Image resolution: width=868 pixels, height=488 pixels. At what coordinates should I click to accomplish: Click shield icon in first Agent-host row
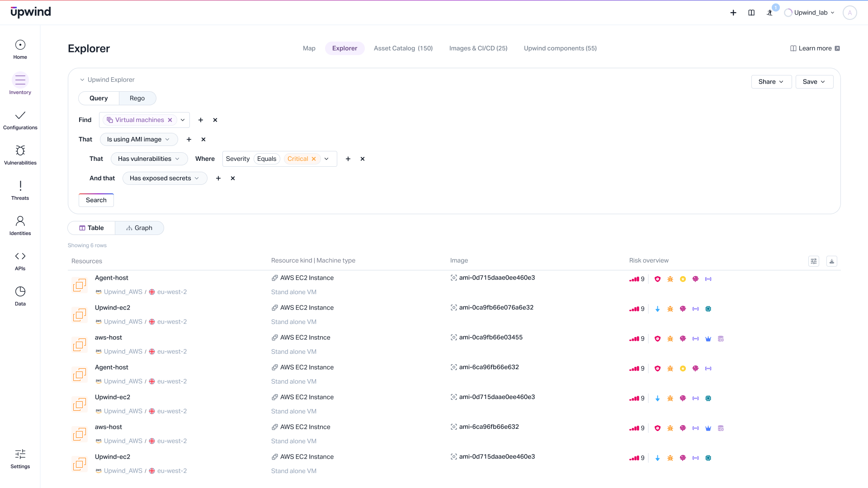point(658,279)
